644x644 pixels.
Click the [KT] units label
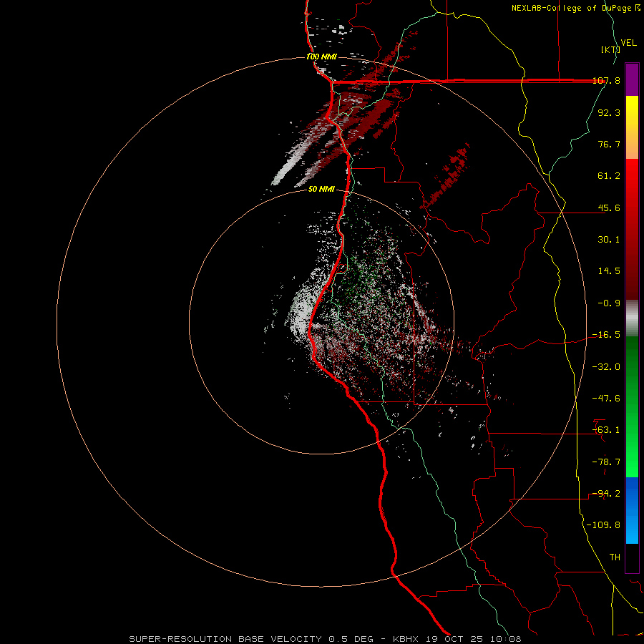(x=610, y=49)
